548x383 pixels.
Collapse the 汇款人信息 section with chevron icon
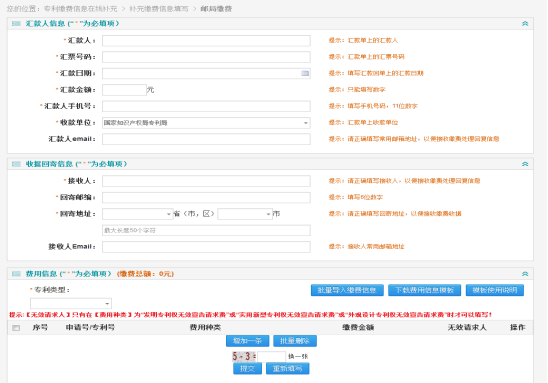tap(525, 24)
